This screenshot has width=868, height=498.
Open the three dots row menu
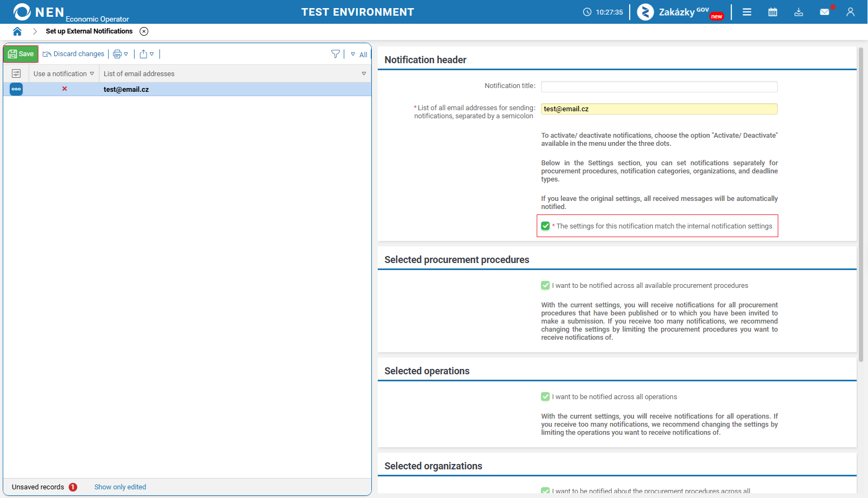pos(16,89)
